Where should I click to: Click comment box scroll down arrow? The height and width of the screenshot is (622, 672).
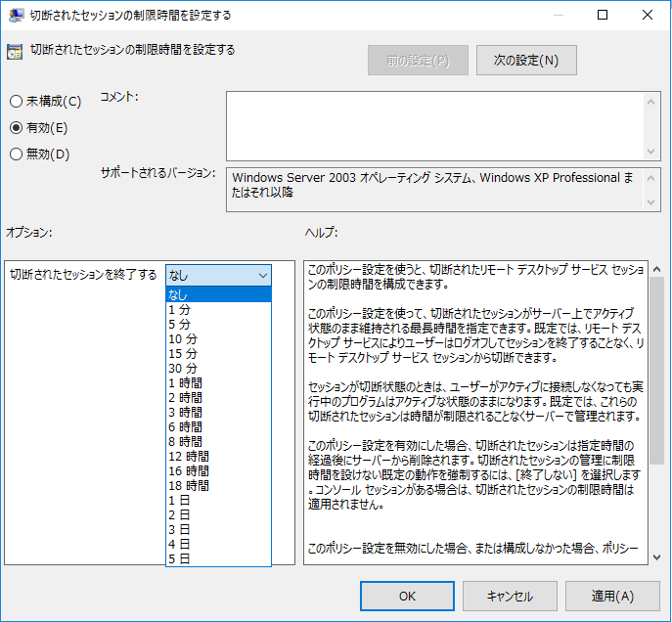(651, 152)
